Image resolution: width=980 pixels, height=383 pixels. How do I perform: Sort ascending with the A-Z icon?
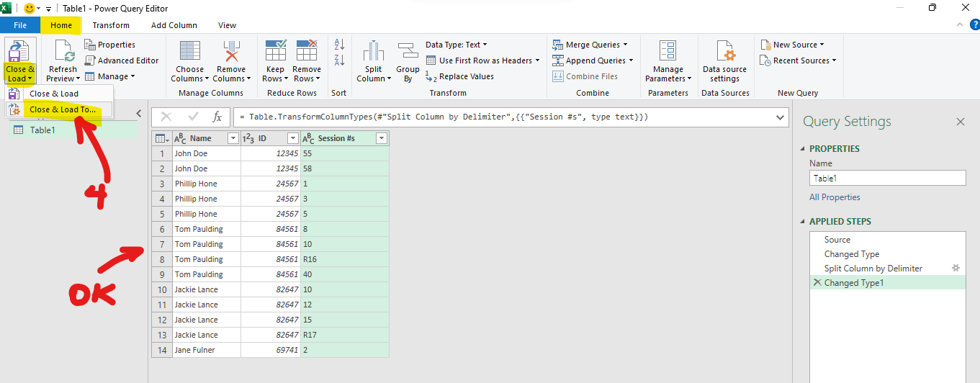(x=340, y=45)
